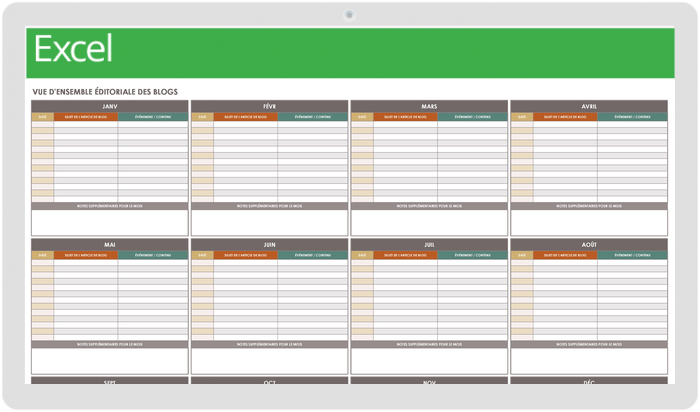The height and width of the screenshot is (412, 700).
Task: Select the MAI month header
Action: click(110, 245)
